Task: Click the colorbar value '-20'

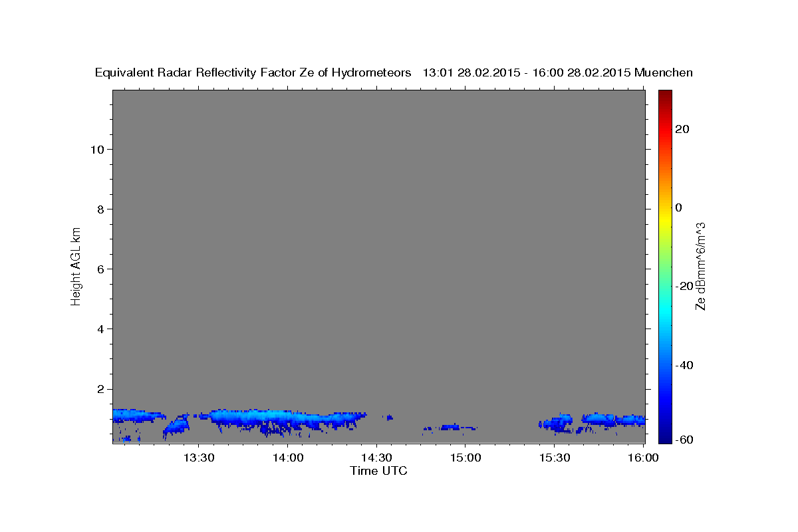Action: click(684, 286)
